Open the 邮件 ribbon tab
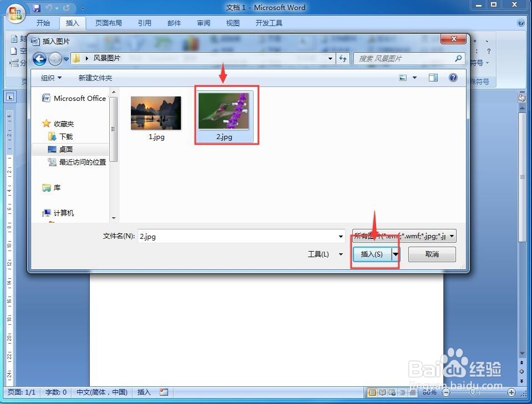Screen dimensions: 532x404 coord(174,23)
